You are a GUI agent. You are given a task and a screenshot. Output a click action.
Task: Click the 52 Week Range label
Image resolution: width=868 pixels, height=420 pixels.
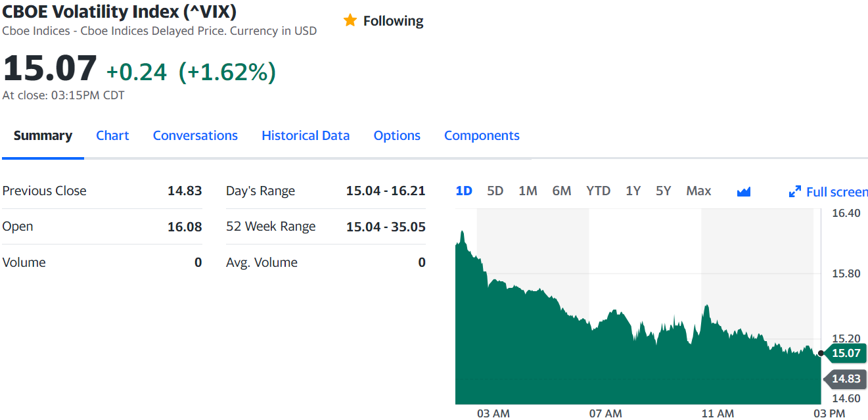(271, 227)
